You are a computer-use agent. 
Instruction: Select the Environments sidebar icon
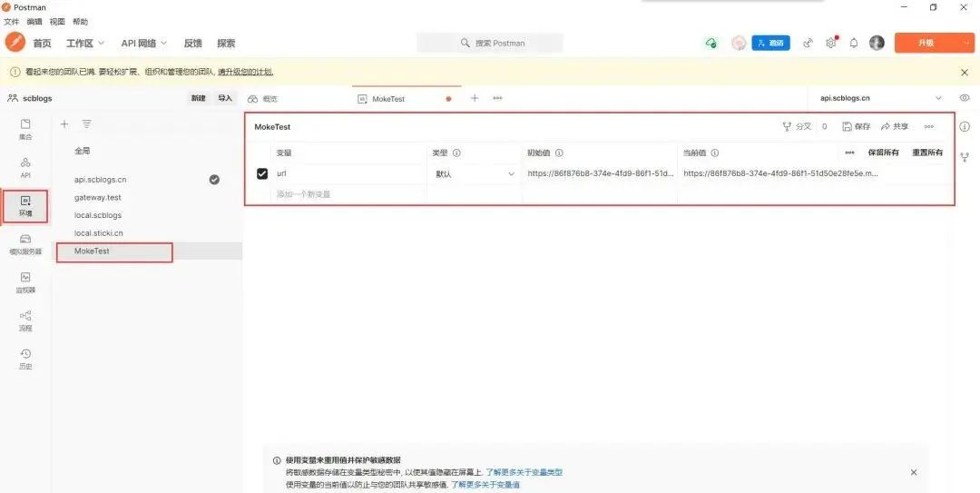(x=25, y=206)
